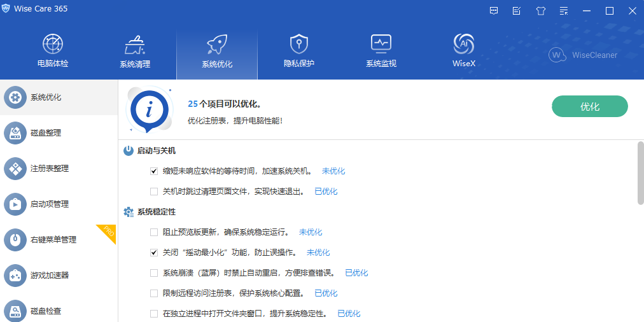Click 未优化 link beside 缩短未响应软件

pos(333,171)
